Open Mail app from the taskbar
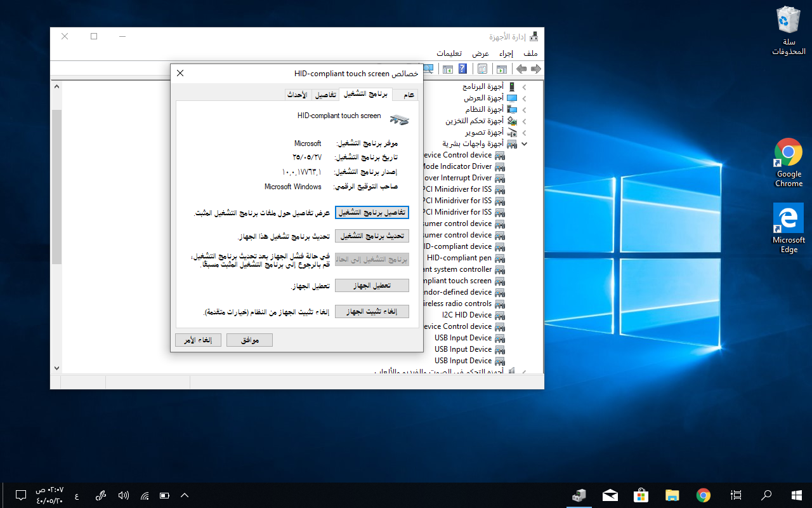The image size is (812, 508). tap(610, 495)
